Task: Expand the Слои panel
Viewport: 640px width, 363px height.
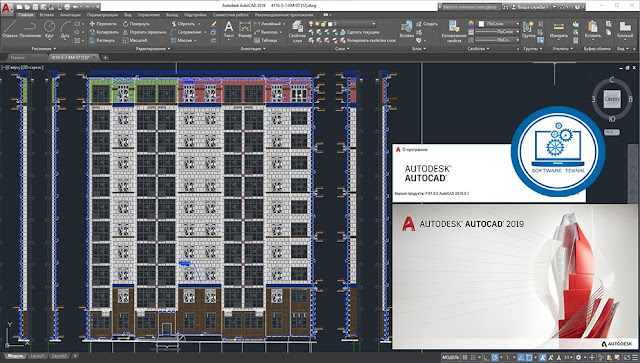Action: click(342, 49)
